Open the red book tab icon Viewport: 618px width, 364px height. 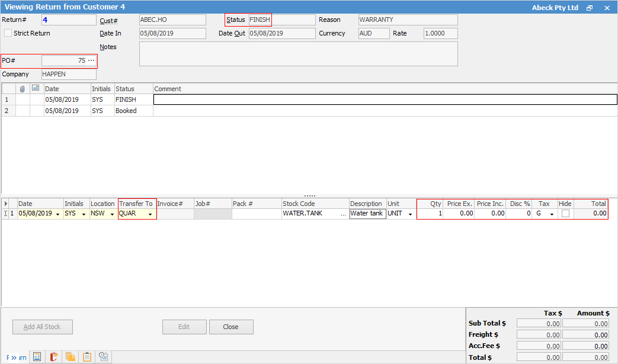click(53, 357)
